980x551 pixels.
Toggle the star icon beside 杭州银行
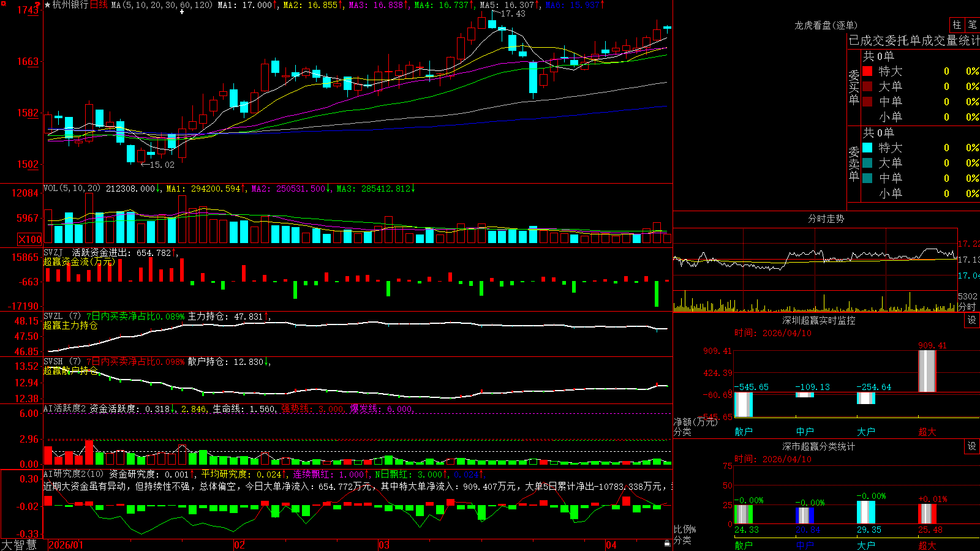[48, 5]
